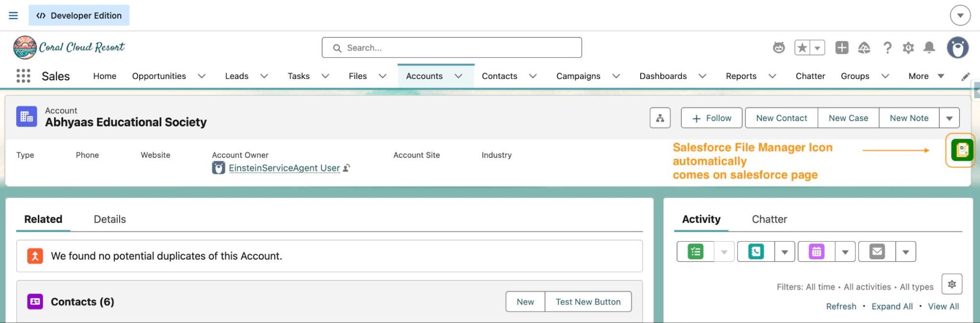Viewport: 980px width, 323px height.
Task: Focus the global Search field
Action: pos(452,48)
